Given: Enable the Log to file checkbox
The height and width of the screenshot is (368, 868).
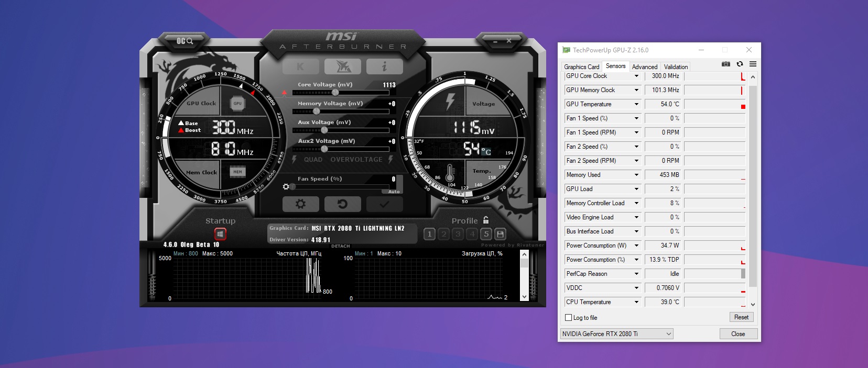Looking at the screenshot, I should pos(568,318).
